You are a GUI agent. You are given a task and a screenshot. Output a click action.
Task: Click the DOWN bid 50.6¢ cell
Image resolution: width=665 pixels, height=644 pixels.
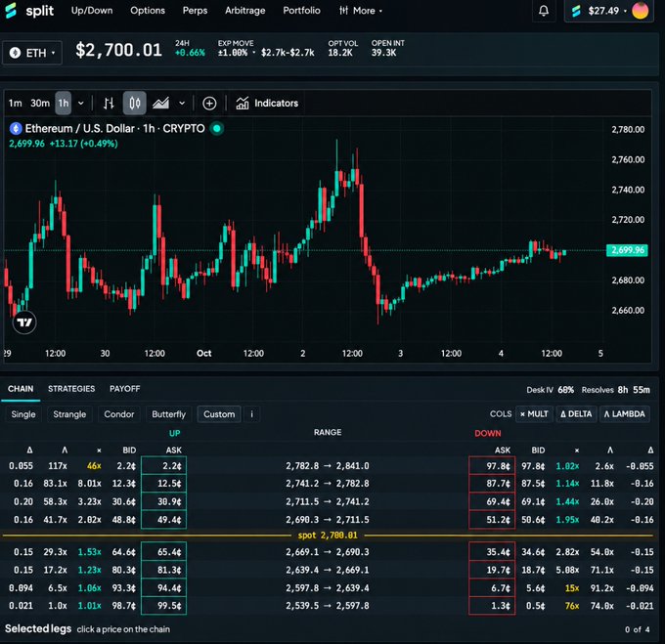point(533,520)
